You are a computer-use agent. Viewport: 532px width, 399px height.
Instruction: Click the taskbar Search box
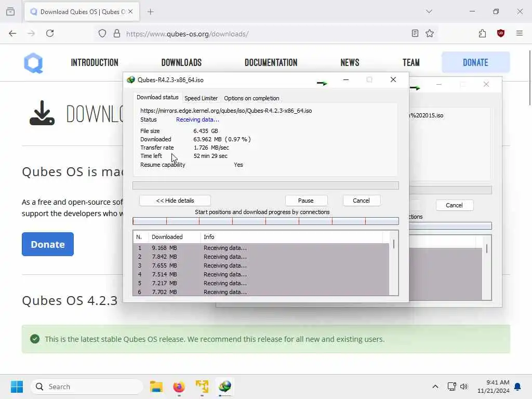tap(87, 387)
